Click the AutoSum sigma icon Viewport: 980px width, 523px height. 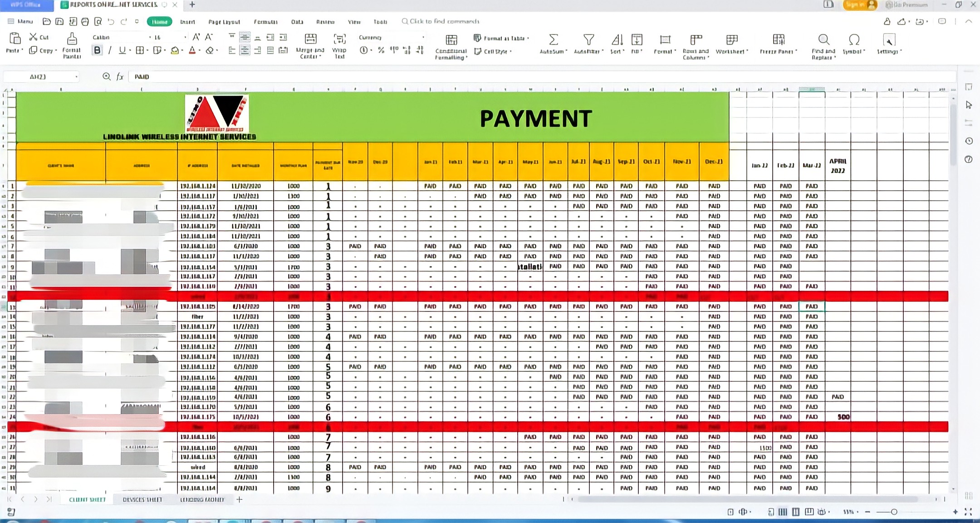pyautogui.click(x=553, y=39)
